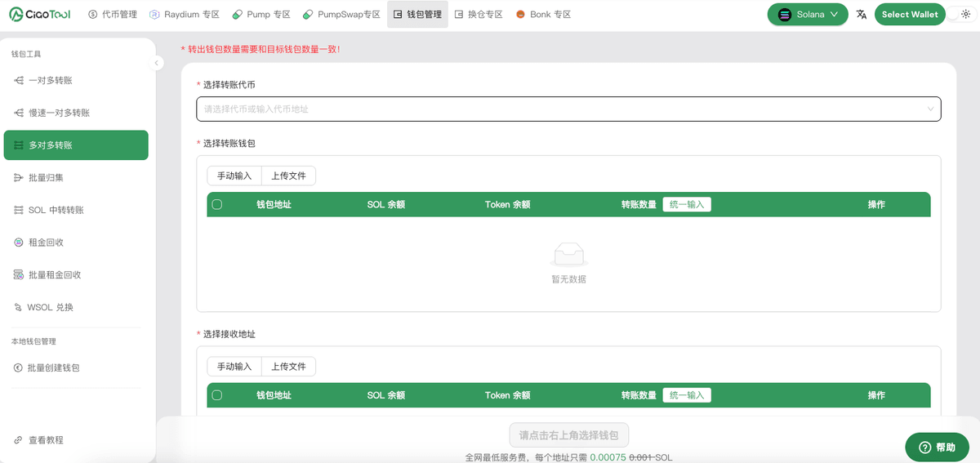980x463 pixels.
Task: Click the 一对多转账 sidebar icon
Action: tap(19, 80)
